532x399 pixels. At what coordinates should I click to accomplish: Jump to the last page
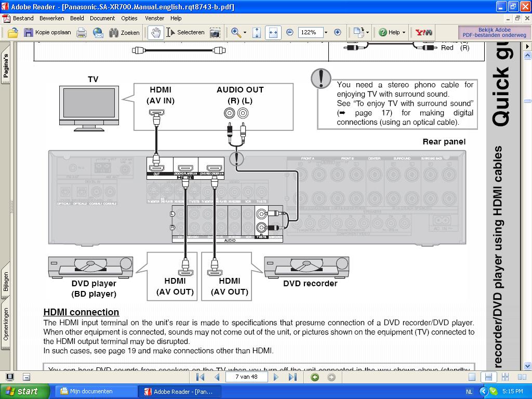(x=292, y=377)
